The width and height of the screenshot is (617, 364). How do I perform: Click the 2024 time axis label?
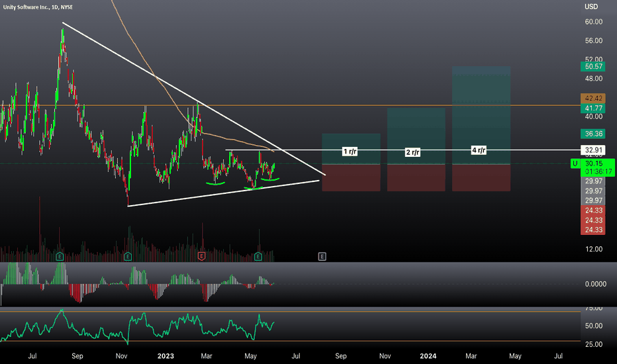tap(428, 356)
